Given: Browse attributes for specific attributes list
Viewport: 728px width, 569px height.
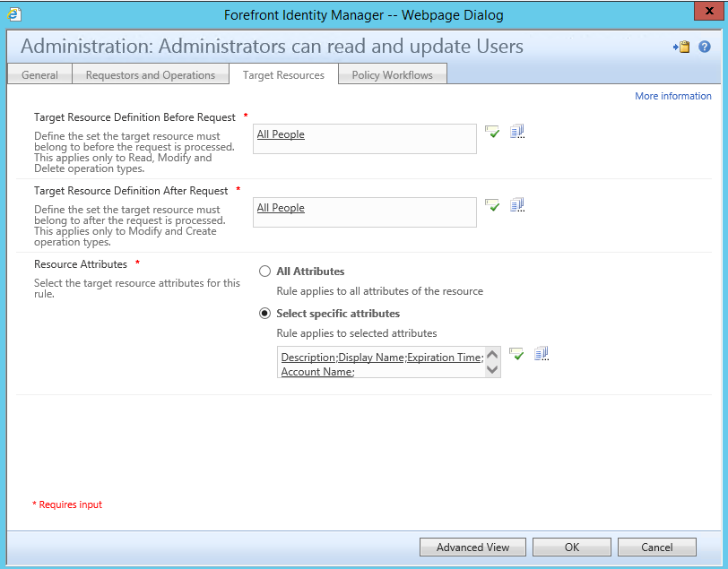Looking at the screenshot, I should click(542, 354).
